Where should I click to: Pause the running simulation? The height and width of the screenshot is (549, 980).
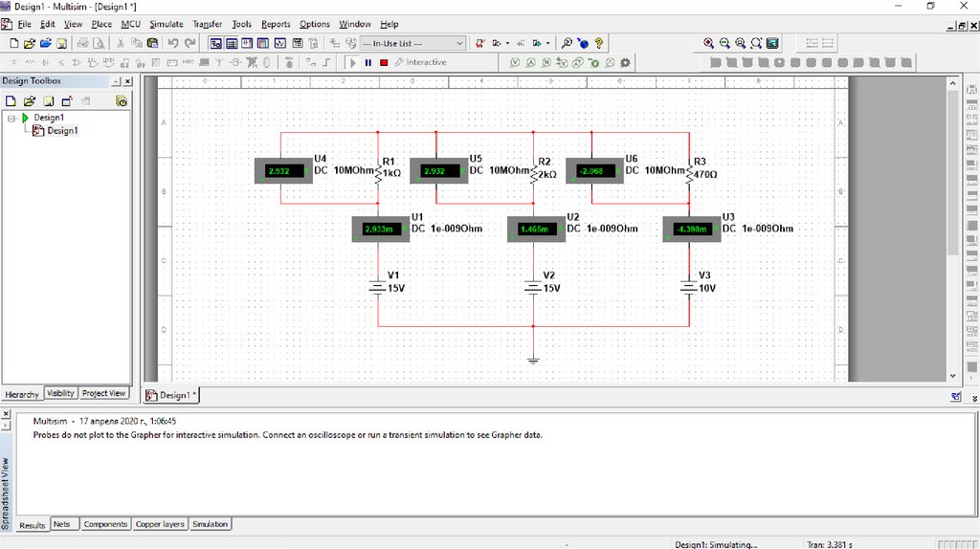pos(368,62)
